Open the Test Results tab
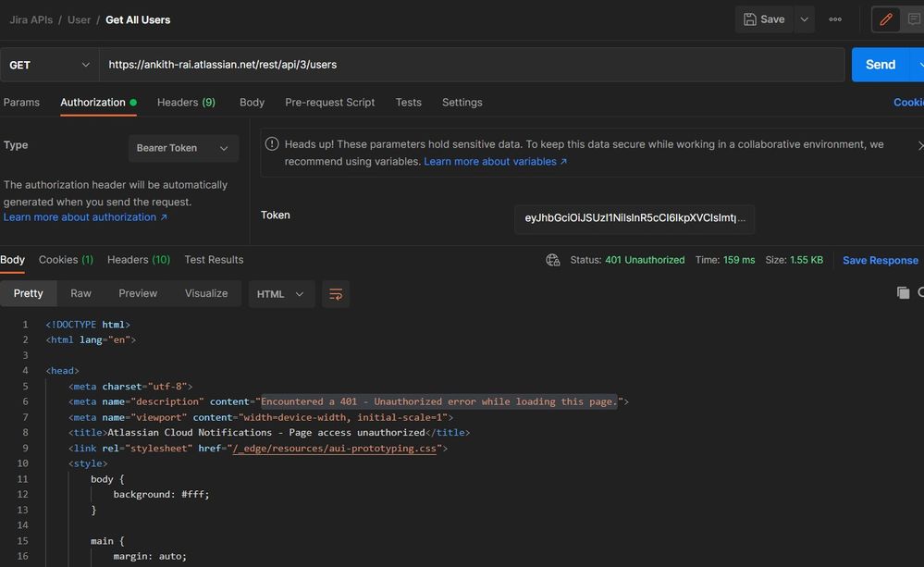The height and width of the screenshot is (567, 924). click(x=214, y=260)
